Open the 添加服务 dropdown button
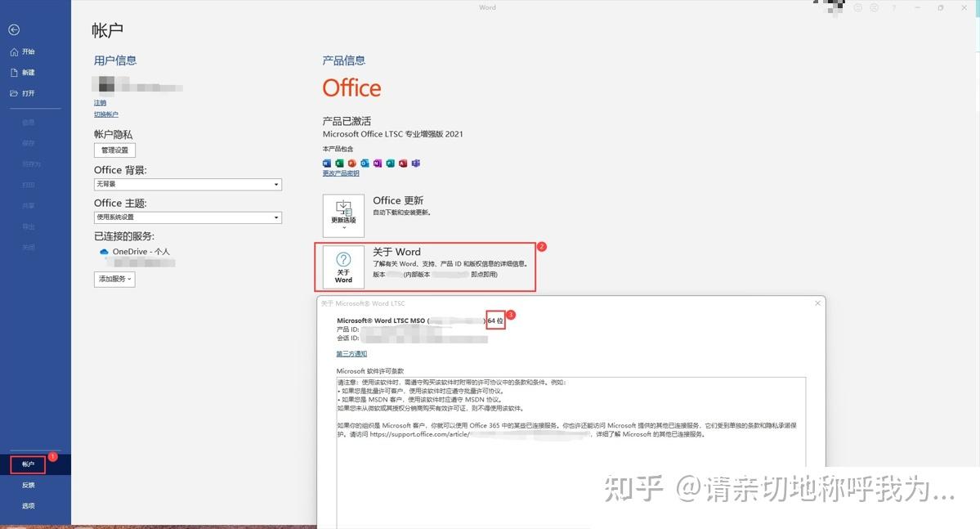The height and width of the screenshot is (529, 980). click(114, 279)
